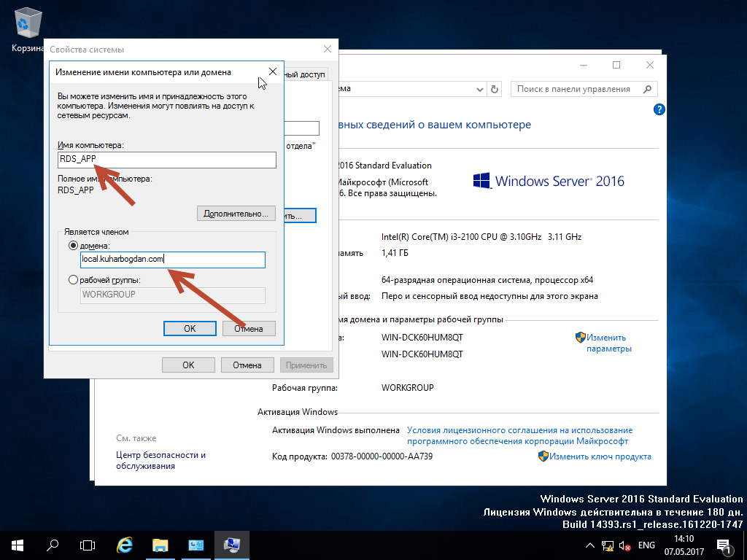Select the domain radio button
Viewport: 747px width, 560px height.
[73, 246]
